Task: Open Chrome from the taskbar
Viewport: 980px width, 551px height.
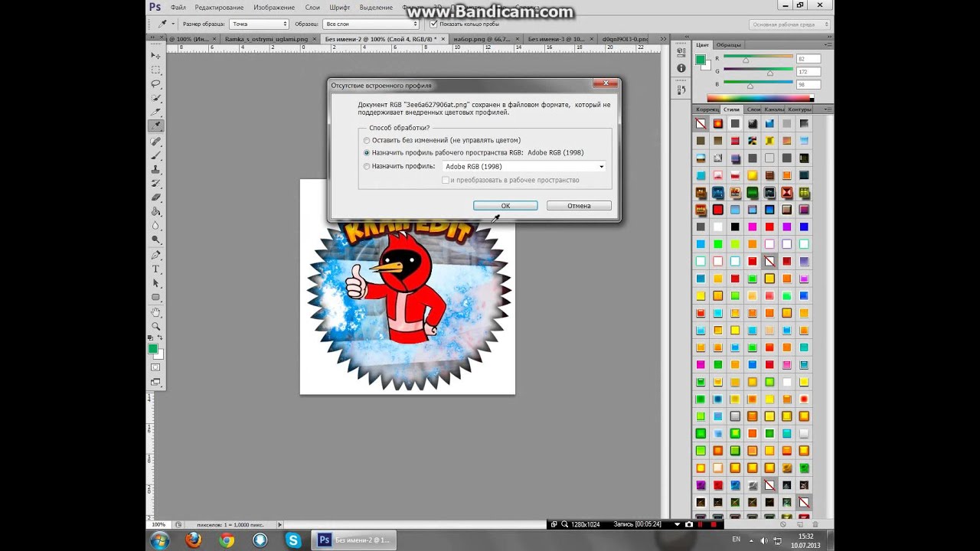Action: [227, 540]
